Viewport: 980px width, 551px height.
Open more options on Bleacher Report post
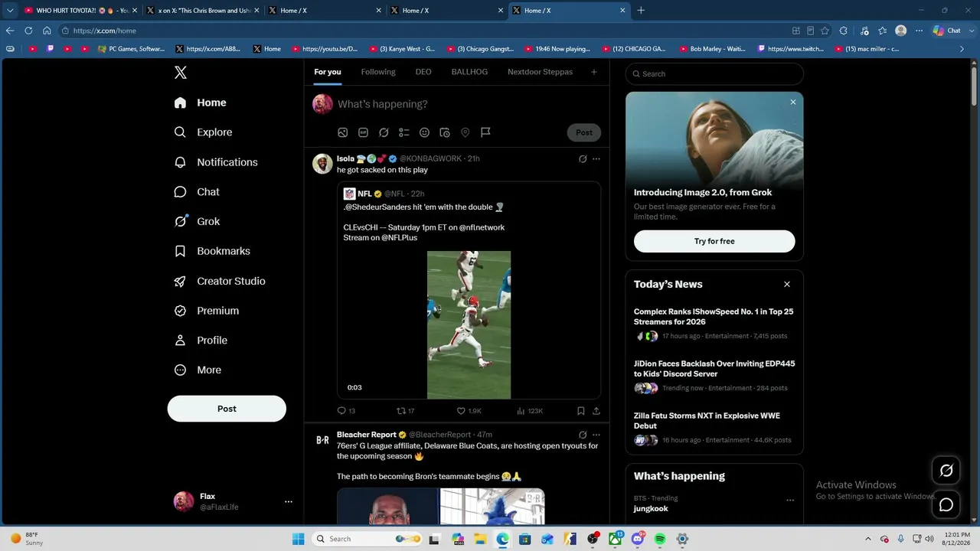click(596, 435)
